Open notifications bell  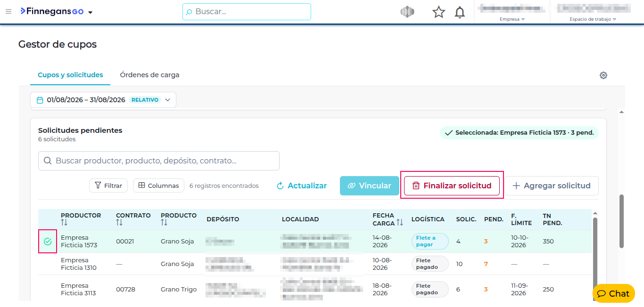[x=460, y=12]
